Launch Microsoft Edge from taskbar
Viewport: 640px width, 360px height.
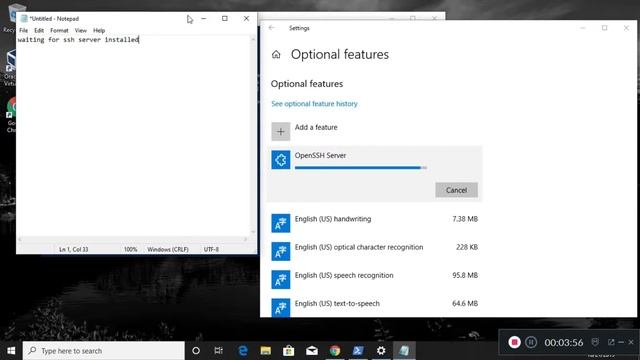point(243,351)
